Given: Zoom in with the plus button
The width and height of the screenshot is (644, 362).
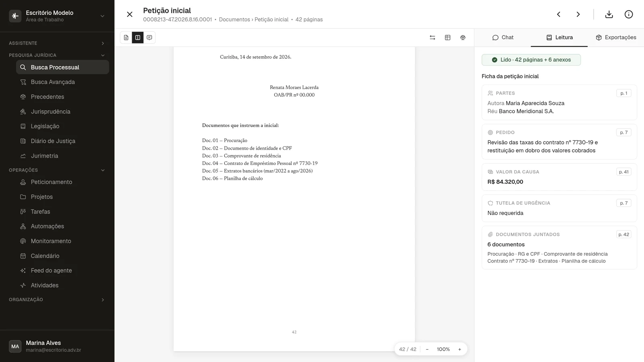Looking at the screenshot, I should coord(460,349).
